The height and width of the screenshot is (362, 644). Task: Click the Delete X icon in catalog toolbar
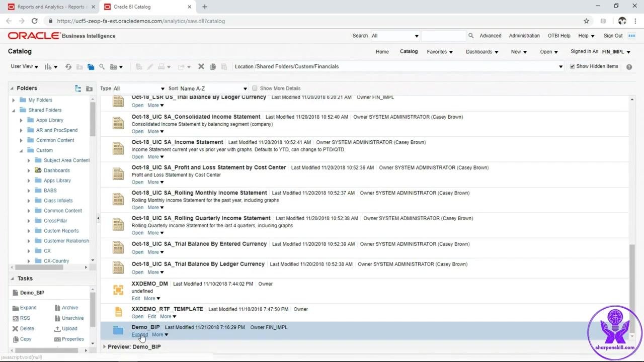tap(201, 67)
